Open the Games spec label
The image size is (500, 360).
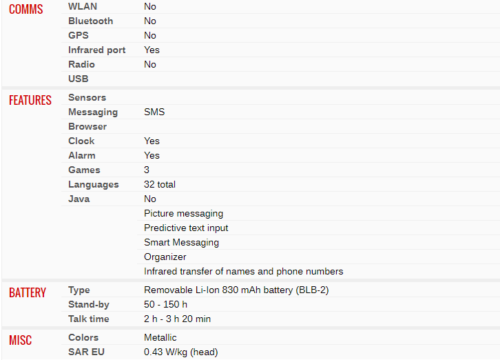coord(84,170)
